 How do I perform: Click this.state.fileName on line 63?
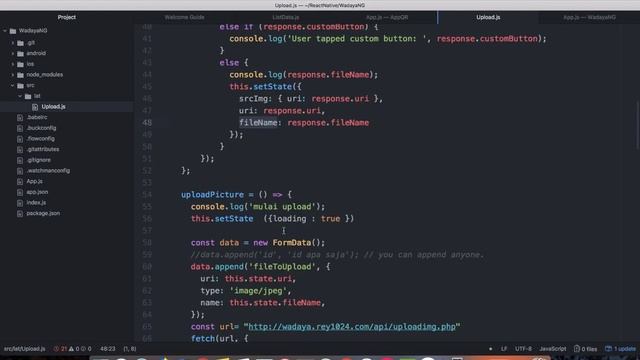(x=275, y=303)
